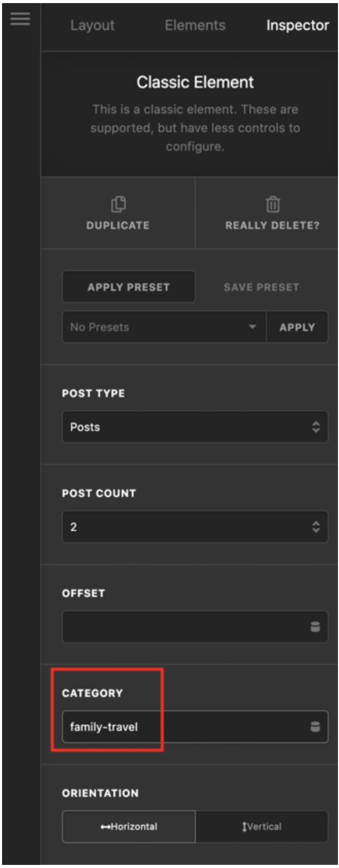Open the No Presets dropdown

point(164,327)
